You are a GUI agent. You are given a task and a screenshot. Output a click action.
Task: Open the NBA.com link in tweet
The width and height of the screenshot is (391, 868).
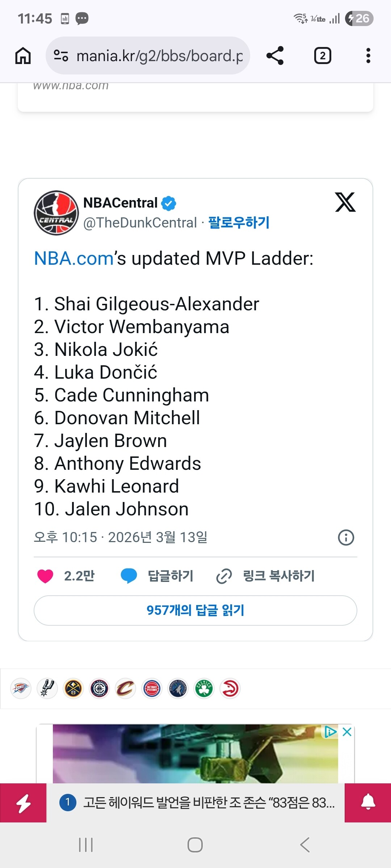tap(74, 259)
